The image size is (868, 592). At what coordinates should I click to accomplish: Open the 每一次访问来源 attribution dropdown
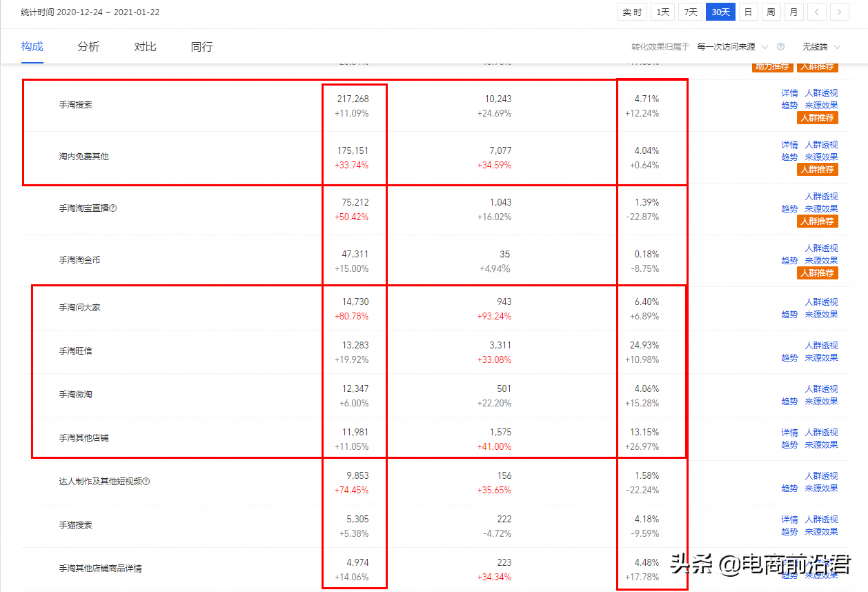(732, 47)
